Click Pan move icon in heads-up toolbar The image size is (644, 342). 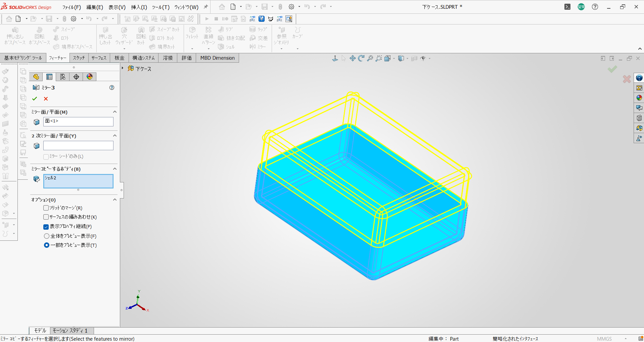pos(353,58)
